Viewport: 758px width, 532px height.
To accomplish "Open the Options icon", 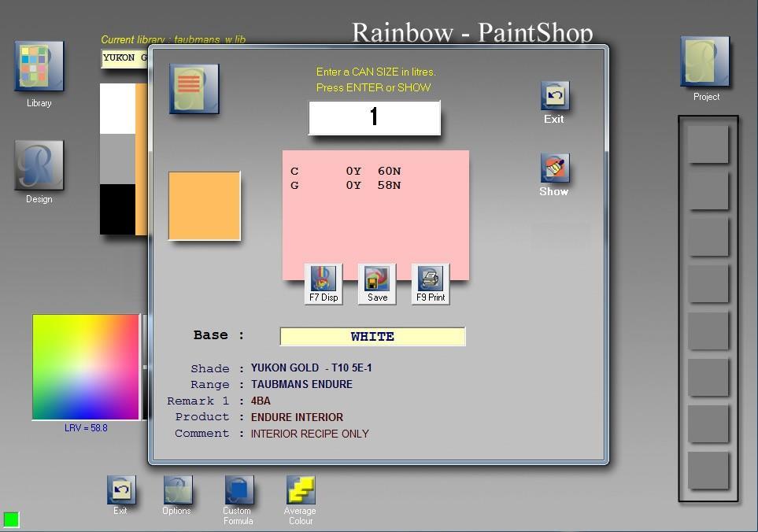I will [x=177, y=490].
